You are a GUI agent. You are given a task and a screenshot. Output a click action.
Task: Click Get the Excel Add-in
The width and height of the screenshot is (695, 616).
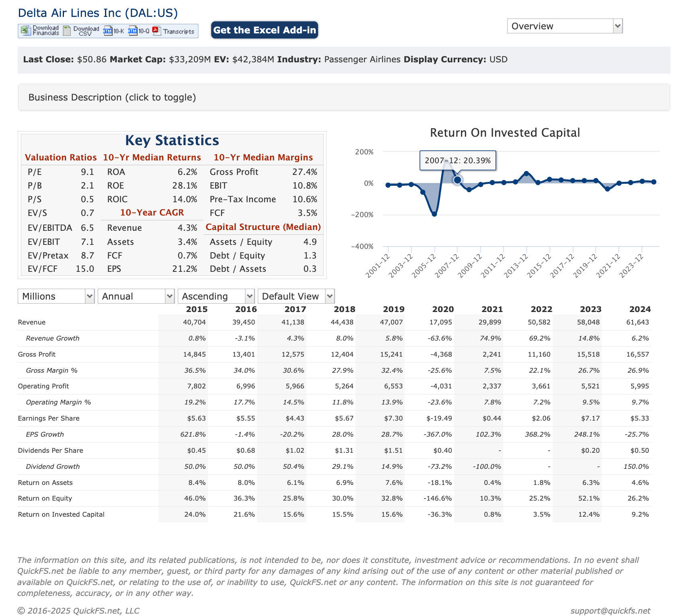point(265,30)
